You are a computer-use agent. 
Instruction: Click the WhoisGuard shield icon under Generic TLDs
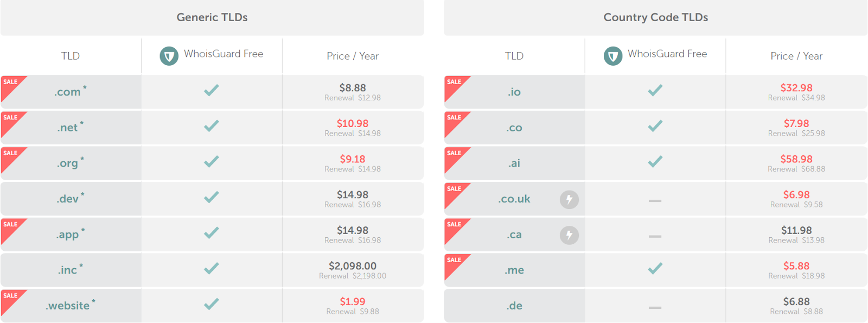(169, 56)
